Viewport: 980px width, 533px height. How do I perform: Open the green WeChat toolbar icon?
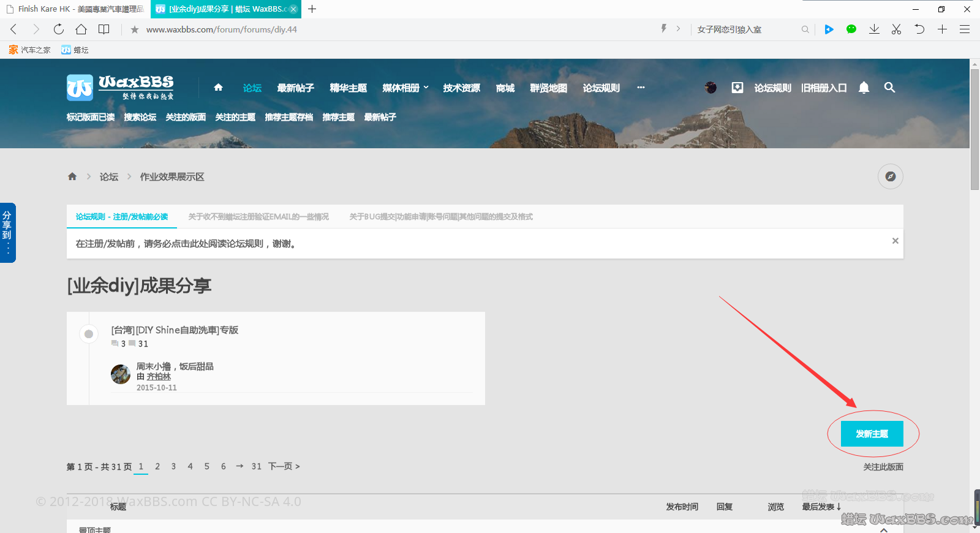851,29
